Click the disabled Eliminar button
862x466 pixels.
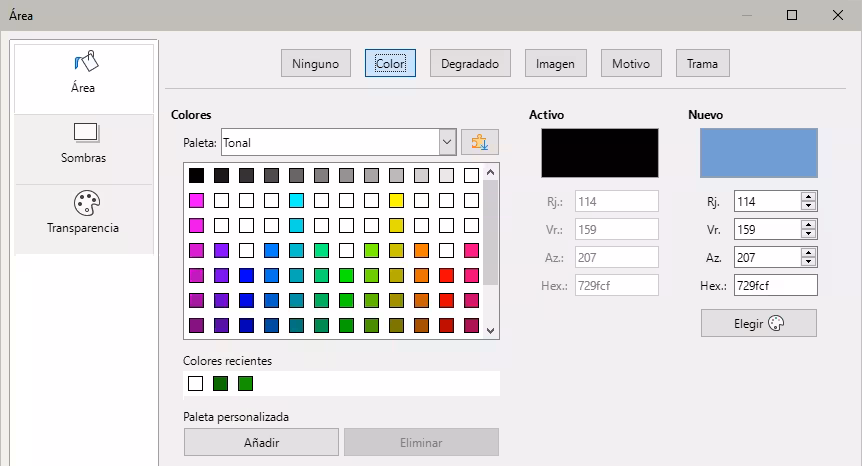tap(421, 442)
